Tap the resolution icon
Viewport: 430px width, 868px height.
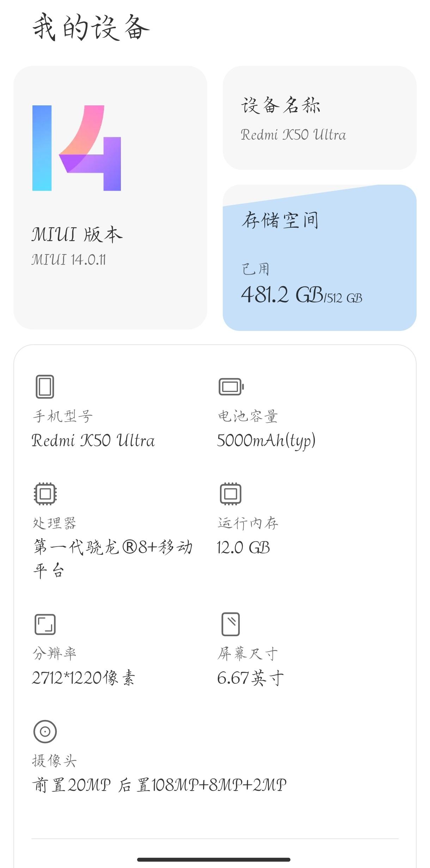point(45,624)
